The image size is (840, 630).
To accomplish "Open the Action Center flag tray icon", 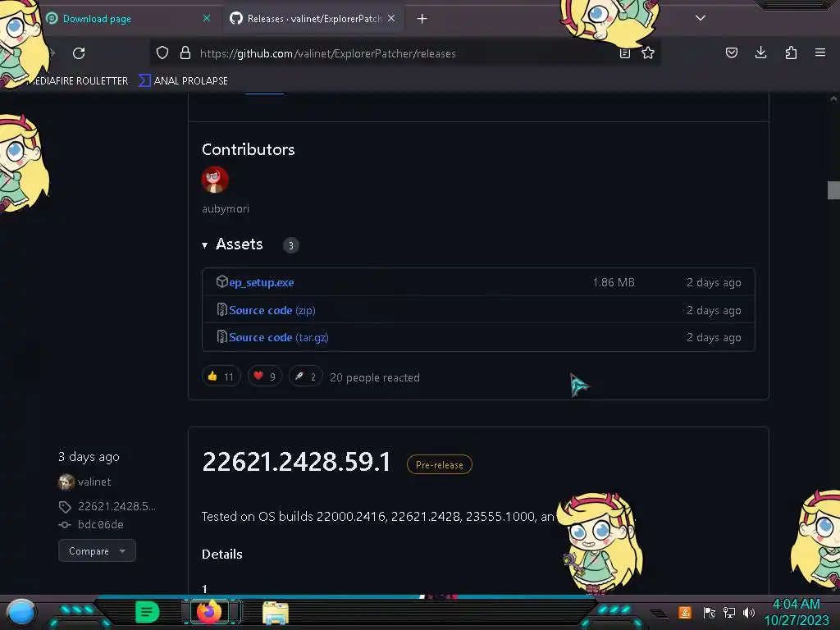I will pos(710,612).
